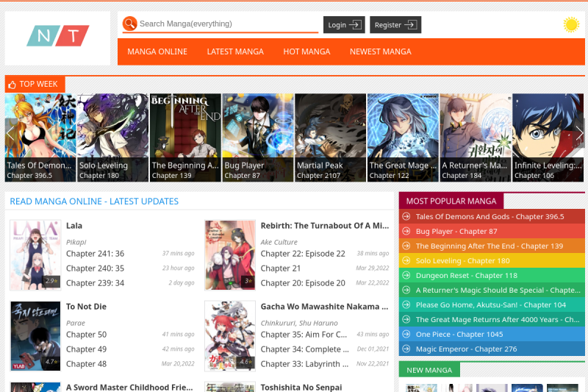The image size is (588, 392).
Task: Open Infinite Leveling cover in carousel
Action: click(x=548, y=138)
